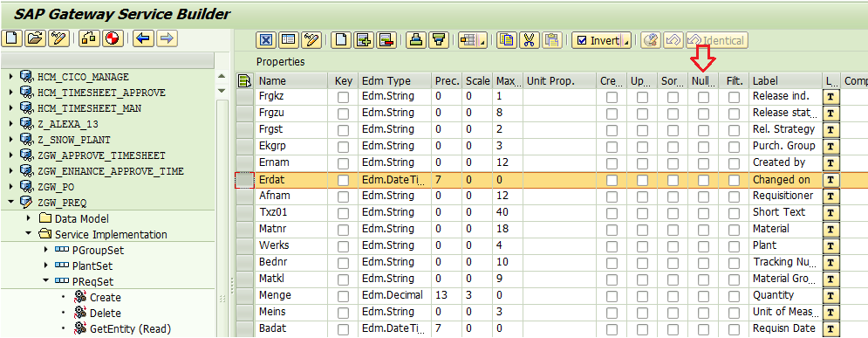Click the Edm Type column header
The height and width of the screenshot is (338, 868).
tap(394, 81)
